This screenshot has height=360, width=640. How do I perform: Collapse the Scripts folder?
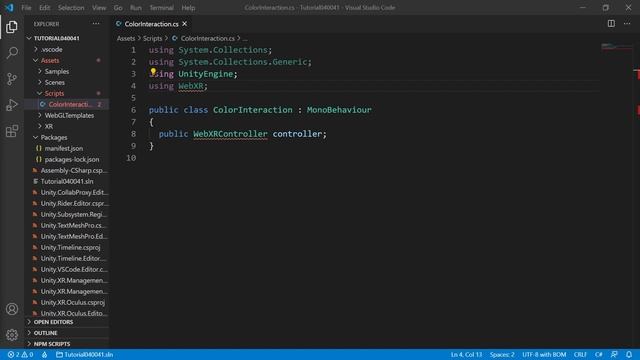[54, 93]
